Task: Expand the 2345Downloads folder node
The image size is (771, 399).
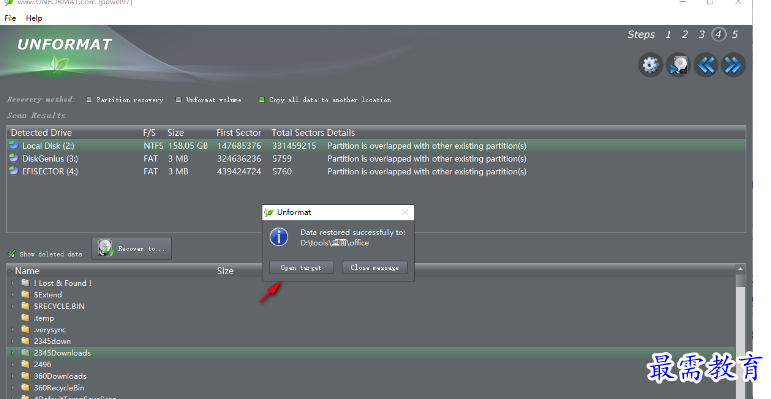Action: click(12, 353)
